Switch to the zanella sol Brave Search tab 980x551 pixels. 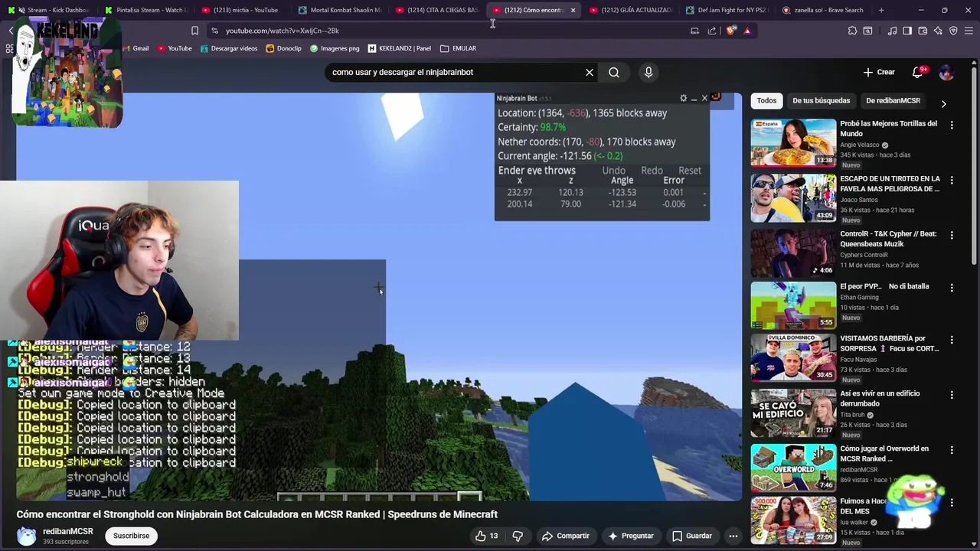click(x=824, y=10)
